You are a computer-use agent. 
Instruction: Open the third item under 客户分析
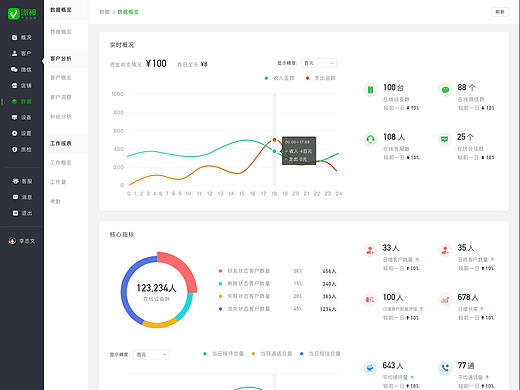[x=61, y=116]
